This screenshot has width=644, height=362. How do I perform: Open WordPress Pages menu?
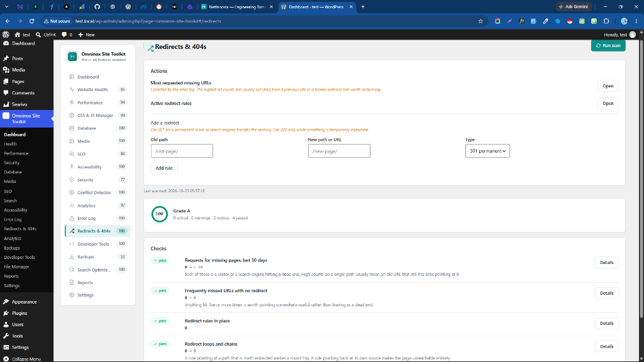click(x=26, y=81)
